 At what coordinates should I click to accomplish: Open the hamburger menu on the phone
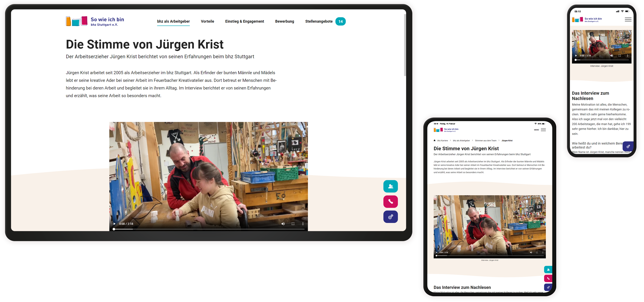coord(628,19)
